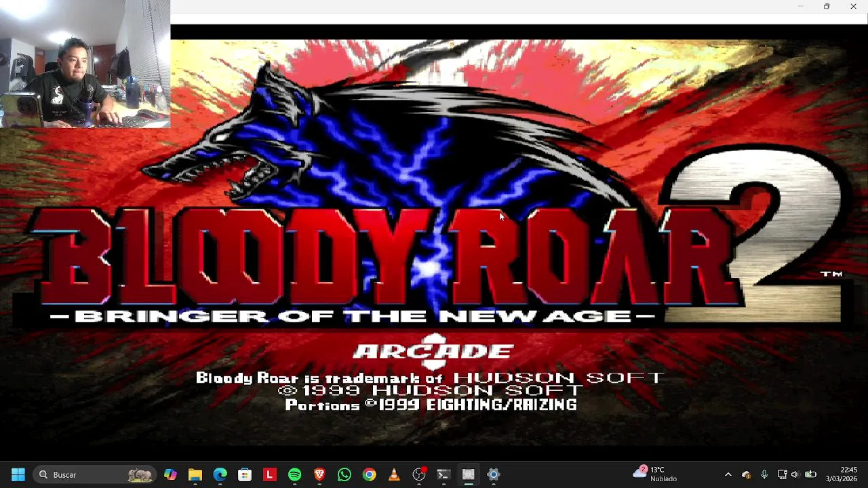The image size is (868, 488).
Task: Open the battery status tray icon
Action: click(810, 474)
